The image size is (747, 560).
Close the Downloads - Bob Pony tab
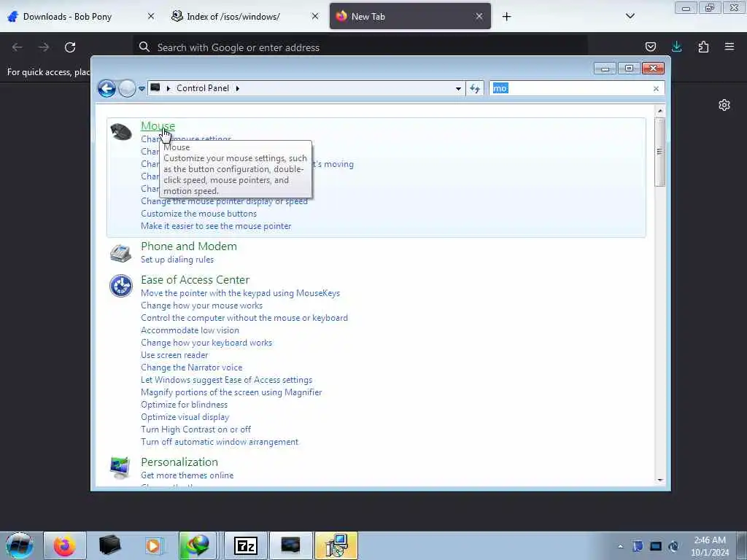point(150,16)
